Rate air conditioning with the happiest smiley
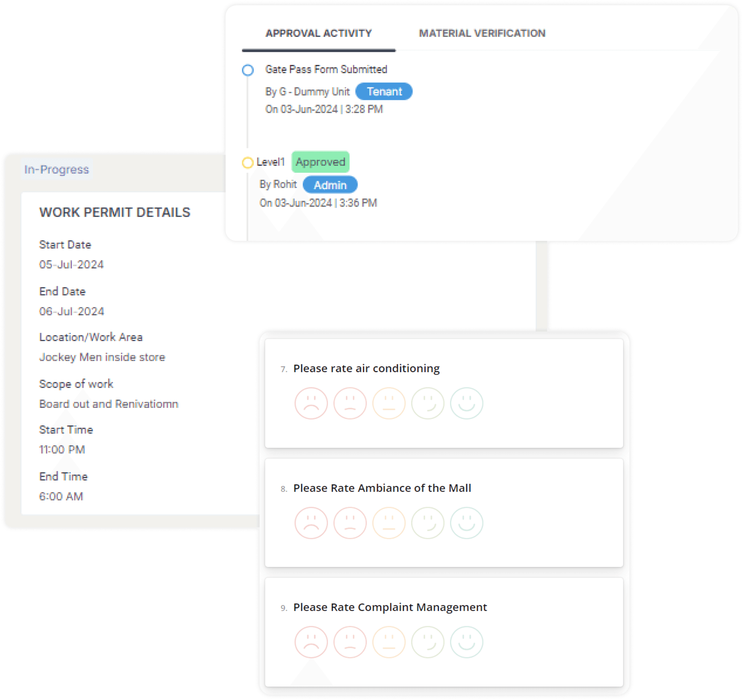The height and width of the screenshot is (700, 743). pyautogui.click(x=466, y=403)
